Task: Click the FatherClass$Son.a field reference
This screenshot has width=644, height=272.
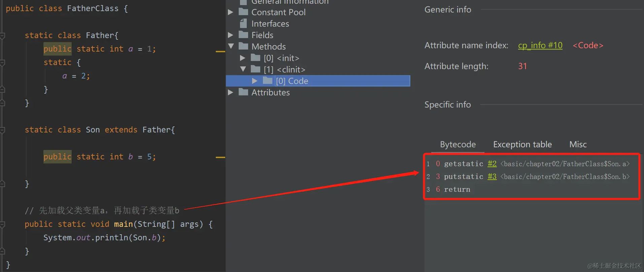Action: coord(565,164)
